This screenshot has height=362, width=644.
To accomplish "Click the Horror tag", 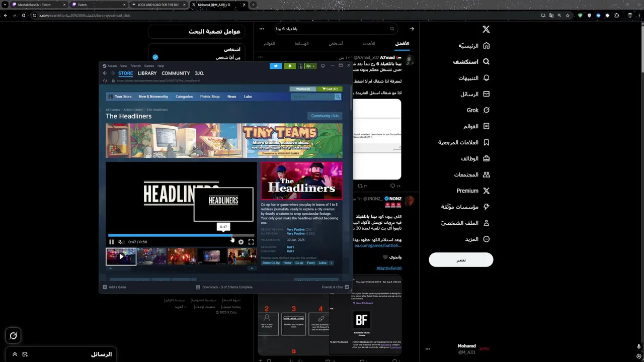I will tap(288, 262).
